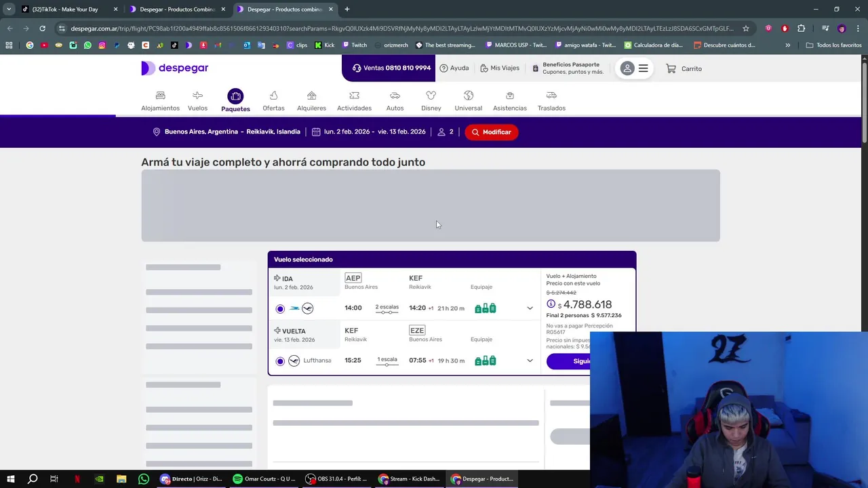Open Netflix from the Windows taskbar
868x488 pixels.
click(77, 479)
